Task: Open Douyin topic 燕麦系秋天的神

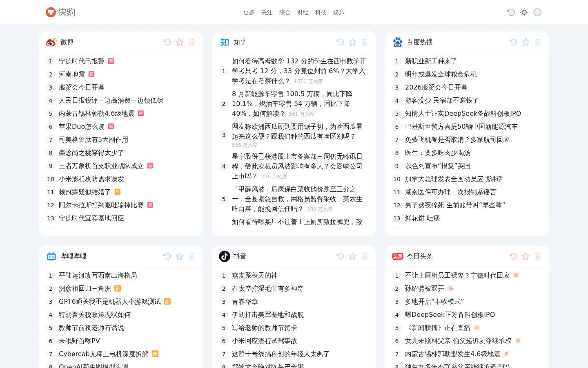Action: 255,276
